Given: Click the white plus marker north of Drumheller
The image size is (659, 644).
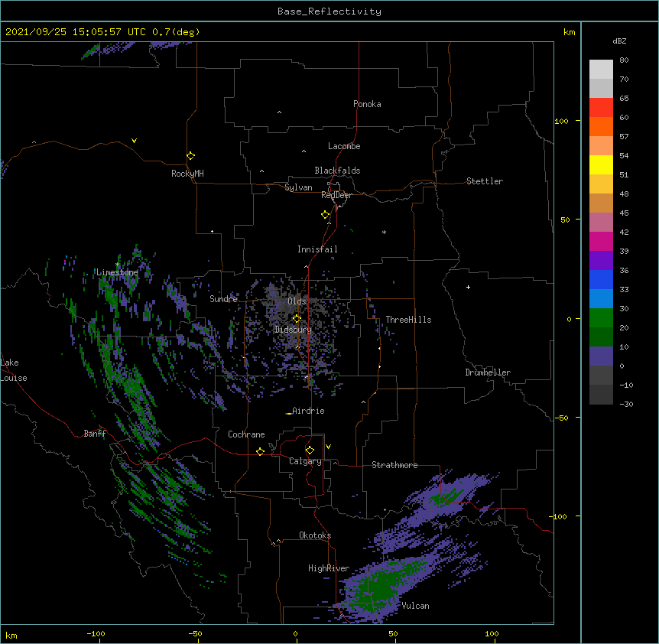Looking at the screenshot, I should tap(468, 287).
